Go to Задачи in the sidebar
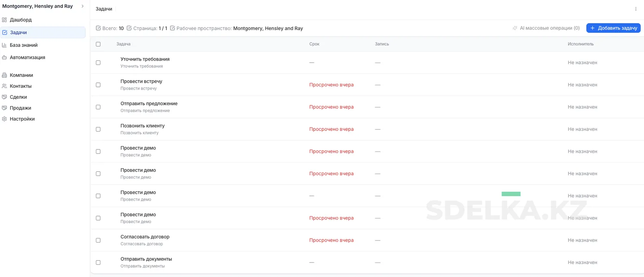Screen dimensions: 644x277 coord(18,32)
